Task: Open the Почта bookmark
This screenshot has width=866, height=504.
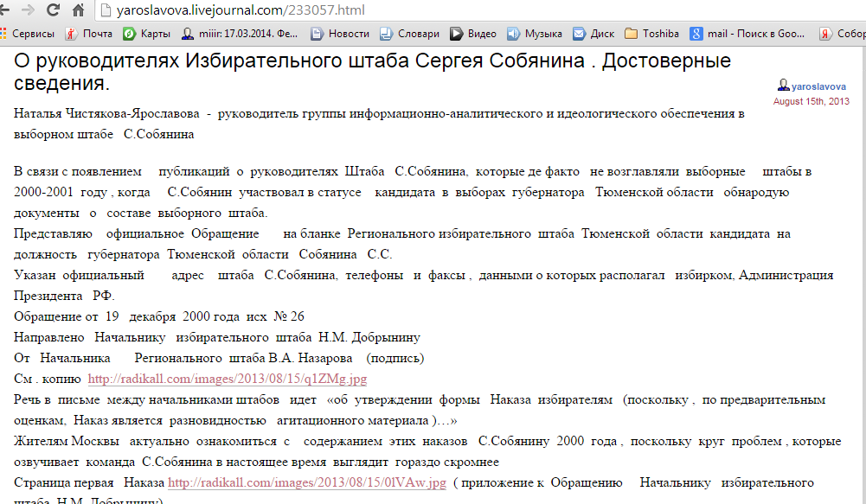Action: (x=89, y=34)
